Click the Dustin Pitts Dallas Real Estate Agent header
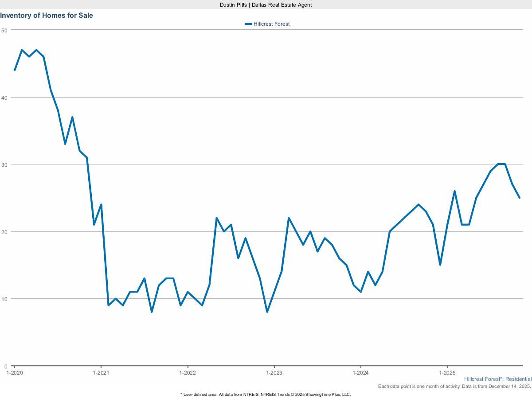Viewport: 532px width, 399px height. (x=266, y=4)
